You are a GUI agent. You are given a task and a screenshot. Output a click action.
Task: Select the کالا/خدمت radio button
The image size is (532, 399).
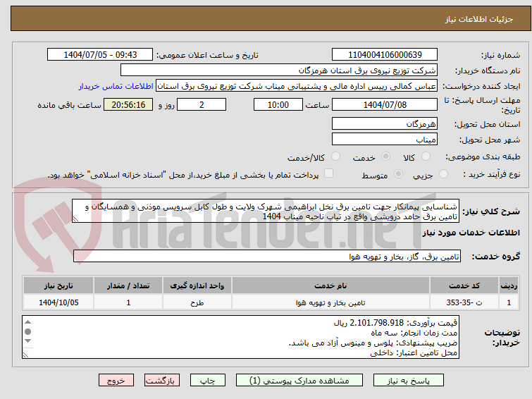335,156
